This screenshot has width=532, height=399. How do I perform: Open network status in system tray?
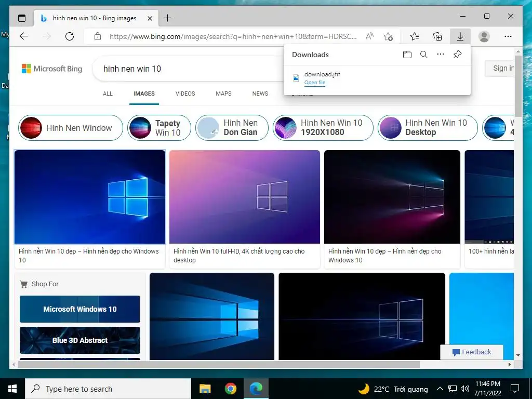[453, 389]
